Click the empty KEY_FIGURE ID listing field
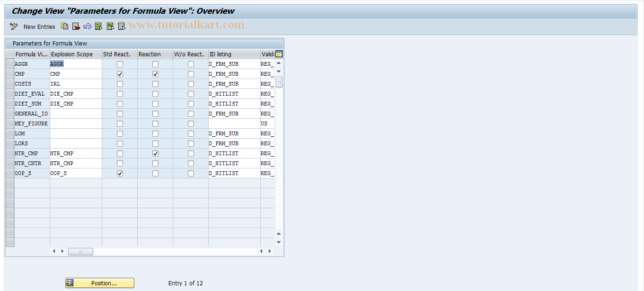Viewport: 644px width, 291px height. coord(234,123)
